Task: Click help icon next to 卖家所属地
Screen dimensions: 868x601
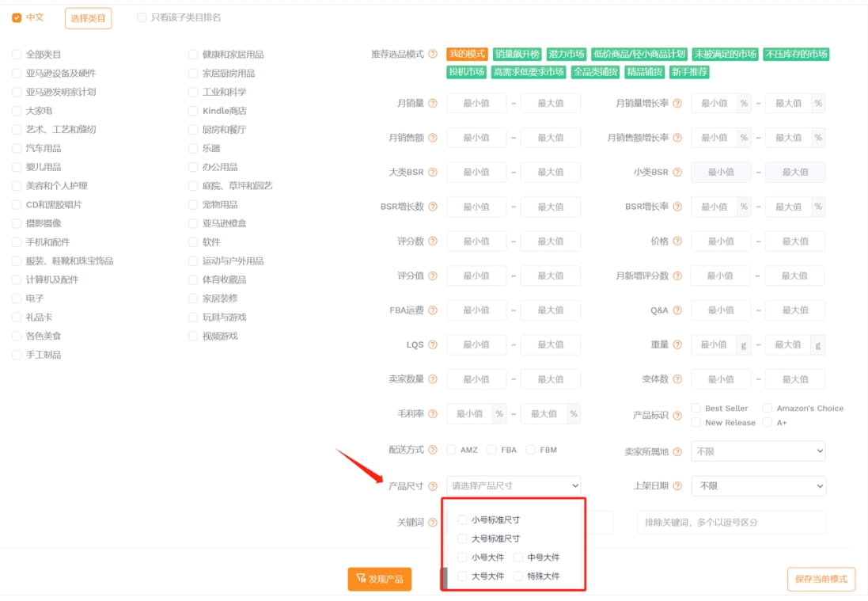Action: (x=677, y=452)
